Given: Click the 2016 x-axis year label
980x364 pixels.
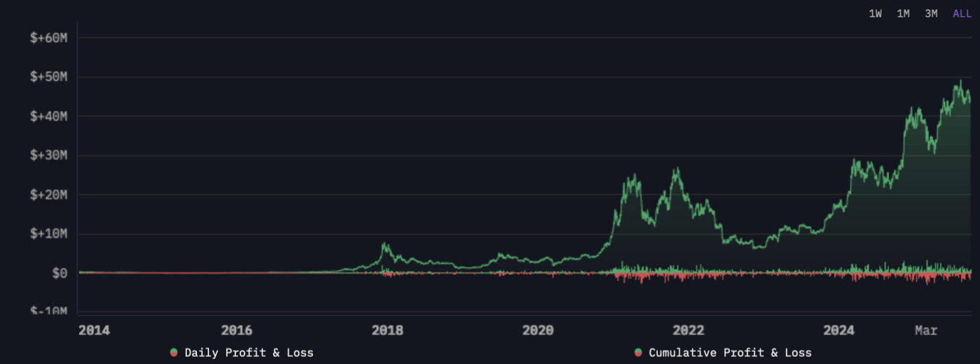Looking at the screenshot, I should [237, 331].
